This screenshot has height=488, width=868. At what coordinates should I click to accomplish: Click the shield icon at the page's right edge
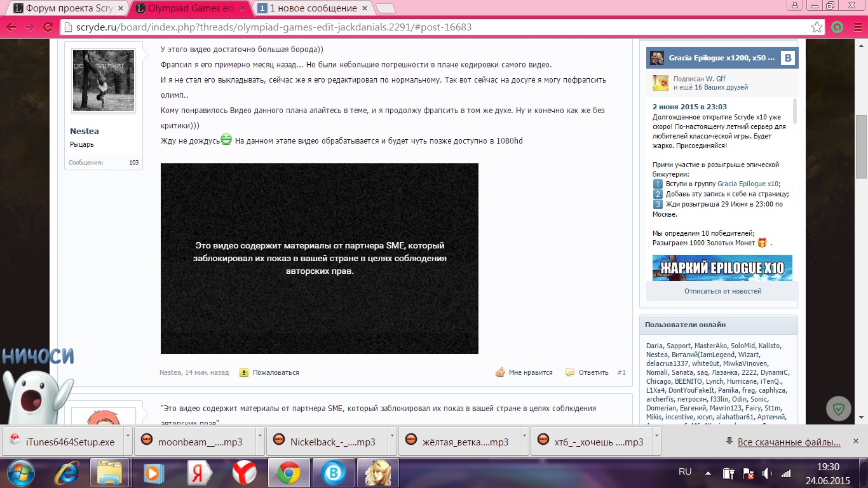click(x=838, y=409)
